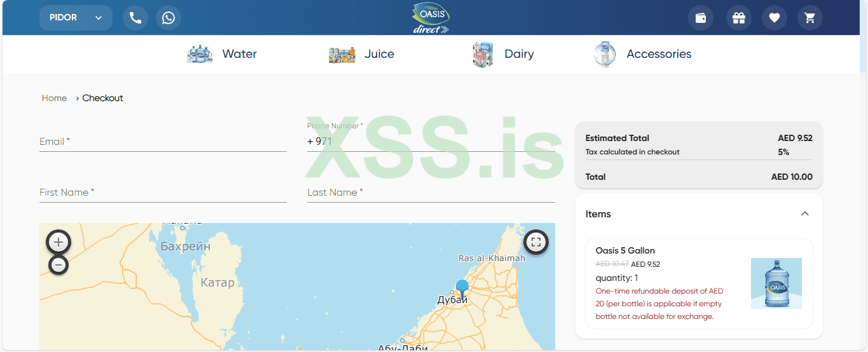Click the quantity: 1 text
The width and height of the screenshot is (868, 352).
(x=617, y=278)
